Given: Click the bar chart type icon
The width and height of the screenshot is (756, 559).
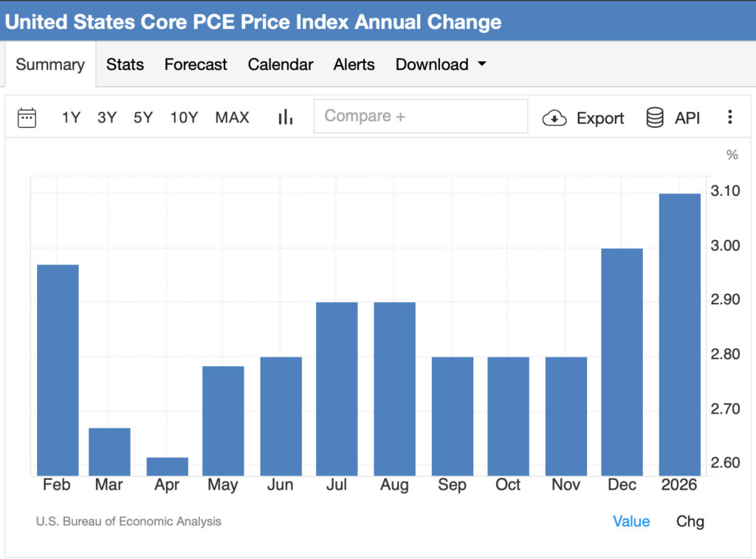Looking at the screenshot, I should coord(286,117).
